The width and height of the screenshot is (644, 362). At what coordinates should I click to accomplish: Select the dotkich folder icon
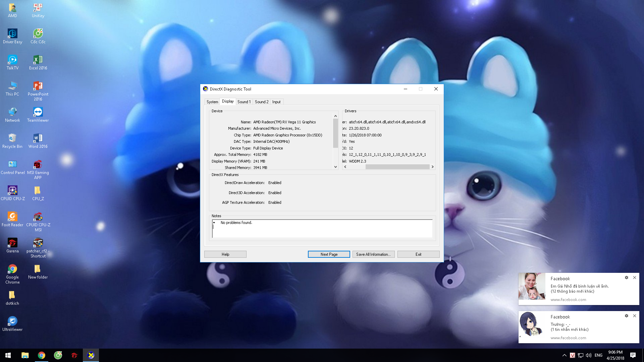(12, 298)
